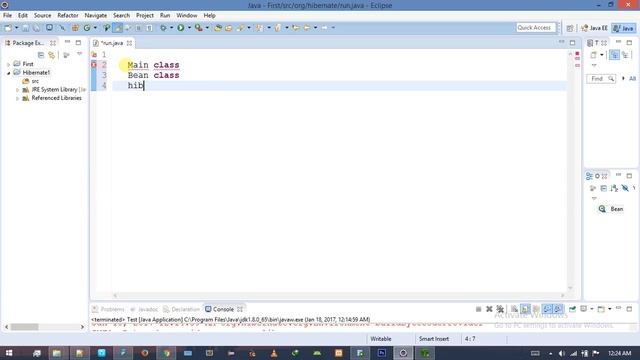Click the New Java Package icon

(x=75, y=28)
